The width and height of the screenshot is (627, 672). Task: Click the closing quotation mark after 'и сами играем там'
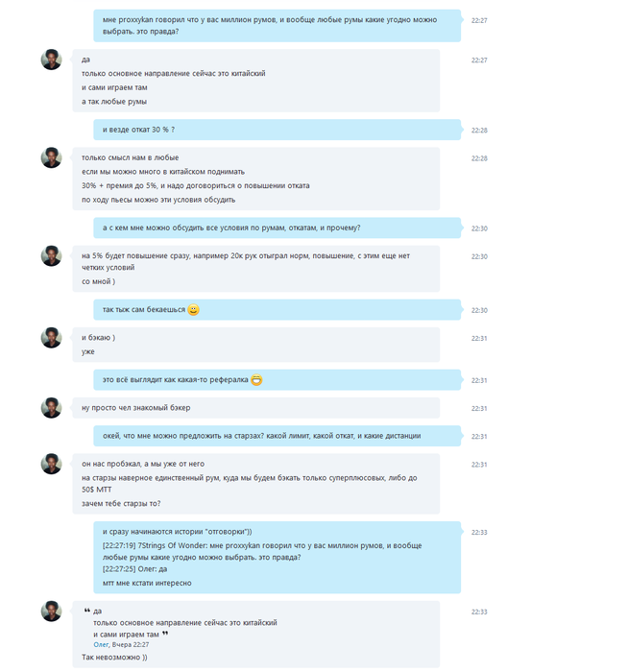click(165, 634)
